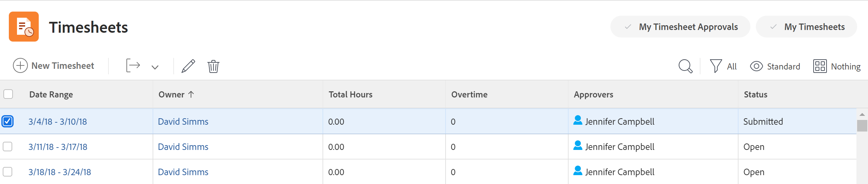Click the pencil edit icon
The height and width of the screenshot is (184, 868).
(188, 66)
